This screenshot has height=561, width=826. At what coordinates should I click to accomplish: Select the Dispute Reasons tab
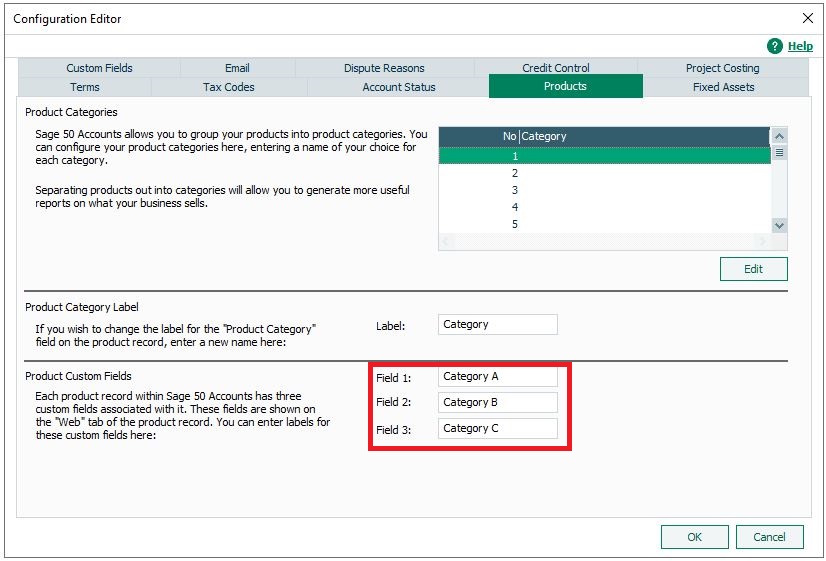(384, 68)
